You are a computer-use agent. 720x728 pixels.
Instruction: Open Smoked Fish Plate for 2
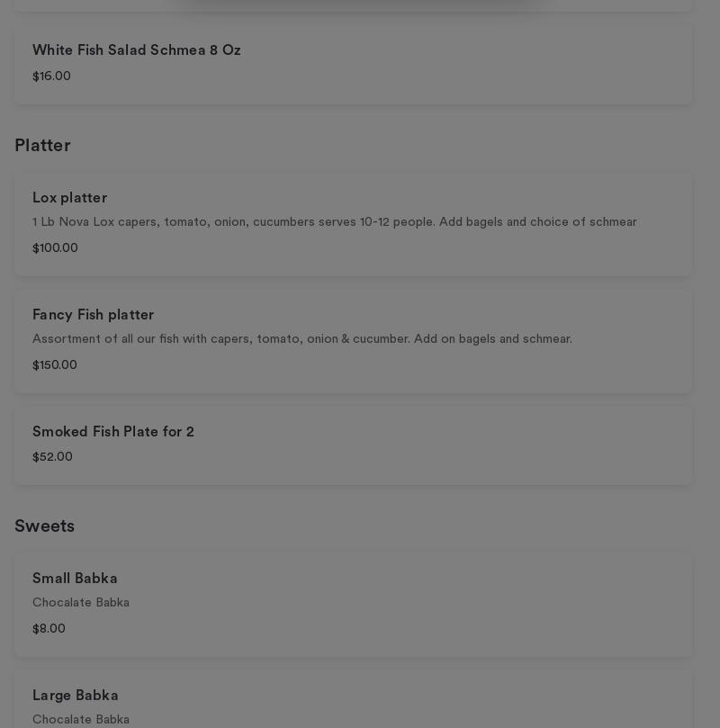click(x=113, y=432)
